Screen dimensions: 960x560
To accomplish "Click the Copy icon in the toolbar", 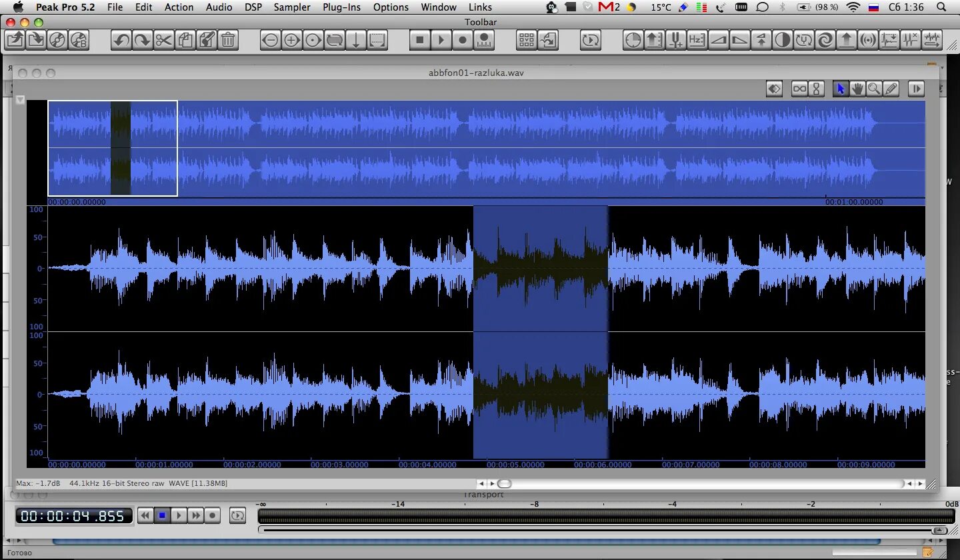I will (185, 40).
